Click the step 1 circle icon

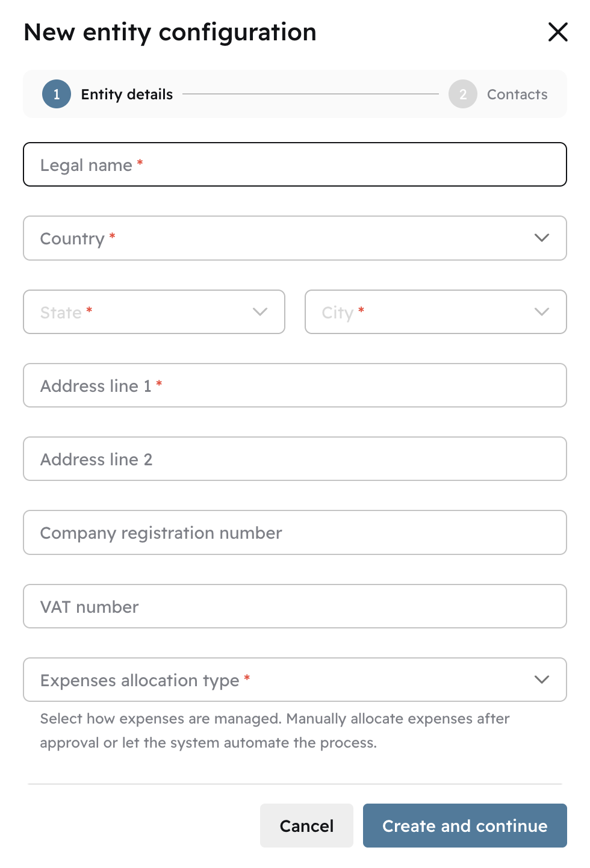point(57,95)
